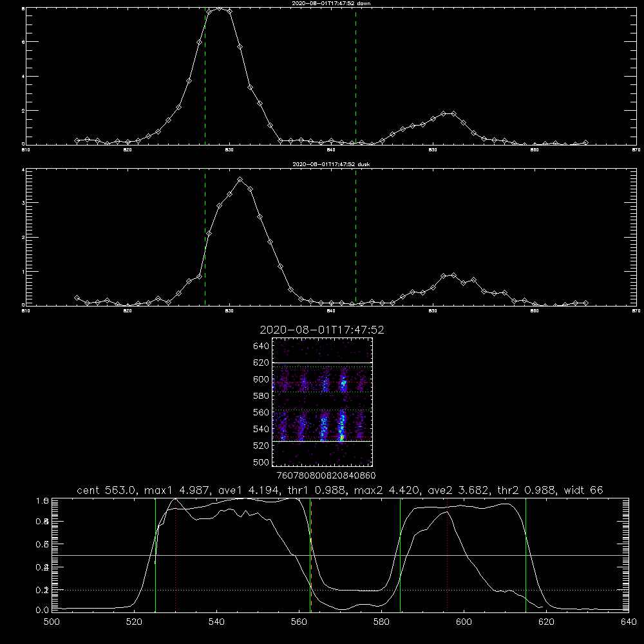Click the 560 label on the spectral image y-axis
Screen dimensions: 644x644
(261, 412)
